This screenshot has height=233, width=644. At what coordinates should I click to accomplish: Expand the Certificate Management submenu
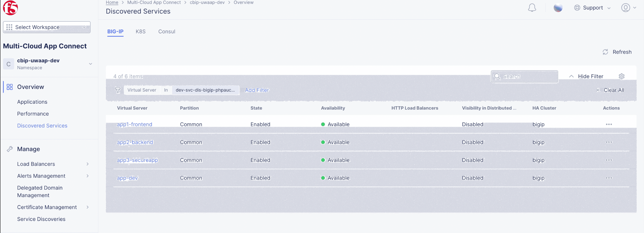point(88,207)
